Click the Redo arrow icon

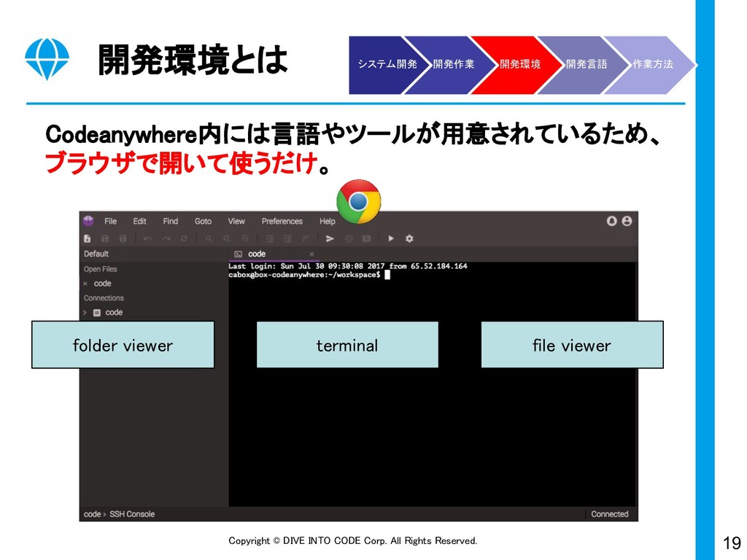coord(166,238)
